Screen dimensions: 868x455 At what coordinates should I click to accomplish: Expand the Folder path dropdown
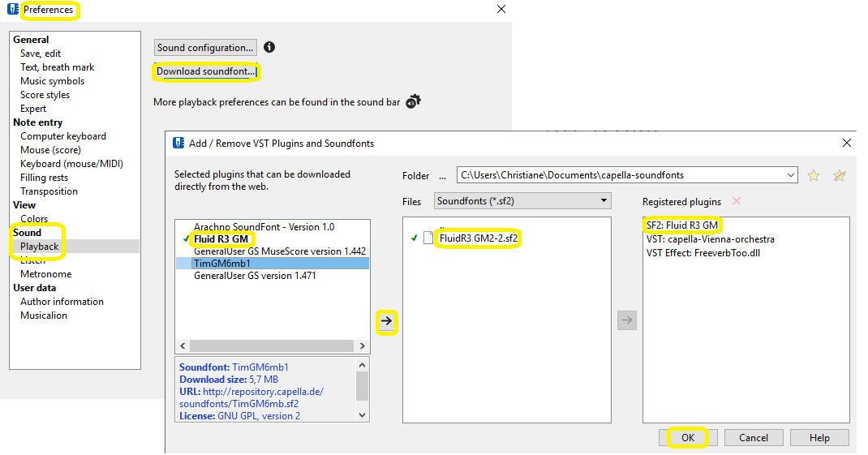(790, 175)
